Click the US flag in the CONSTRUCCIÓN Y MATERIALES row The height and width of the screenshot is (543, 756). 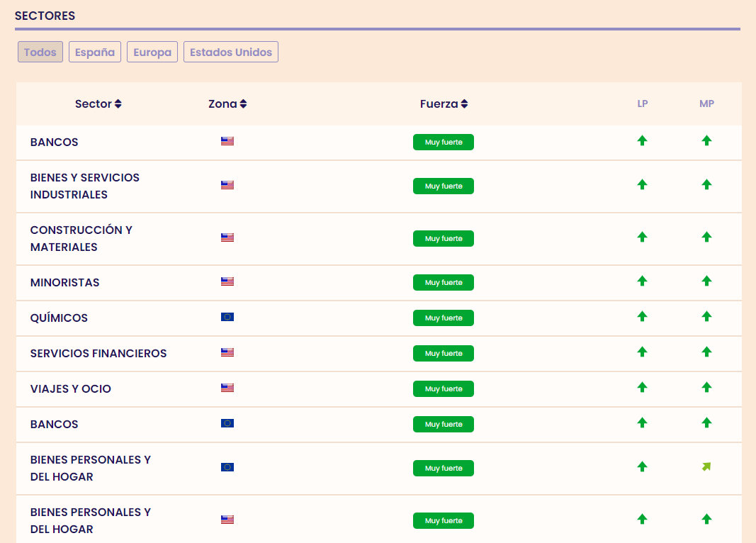227,237
